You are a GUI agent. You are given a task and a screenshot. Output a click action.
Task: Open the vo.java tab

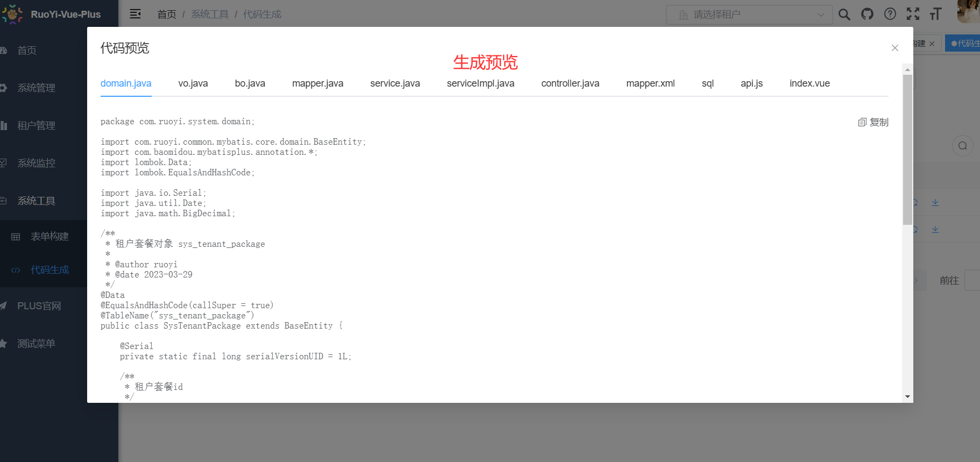[x=193, y=83]
